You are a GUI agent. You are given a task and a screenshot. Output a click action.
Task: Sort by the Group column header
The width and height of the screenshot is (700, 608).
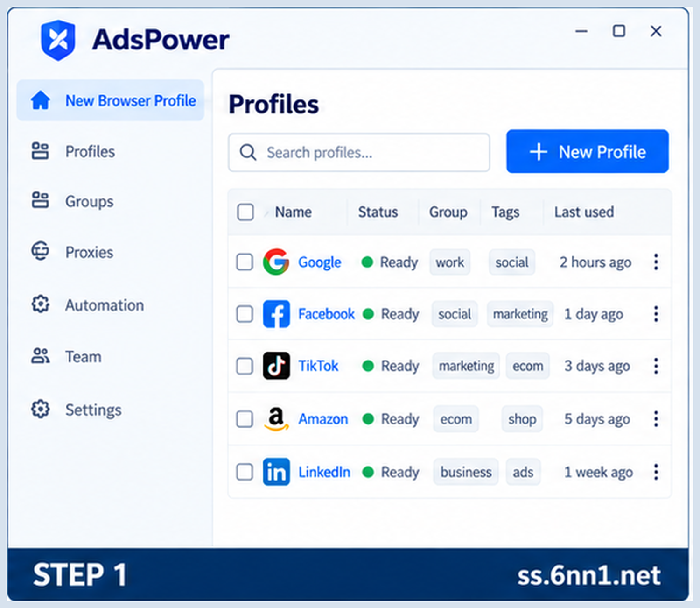tap(448, 212)
